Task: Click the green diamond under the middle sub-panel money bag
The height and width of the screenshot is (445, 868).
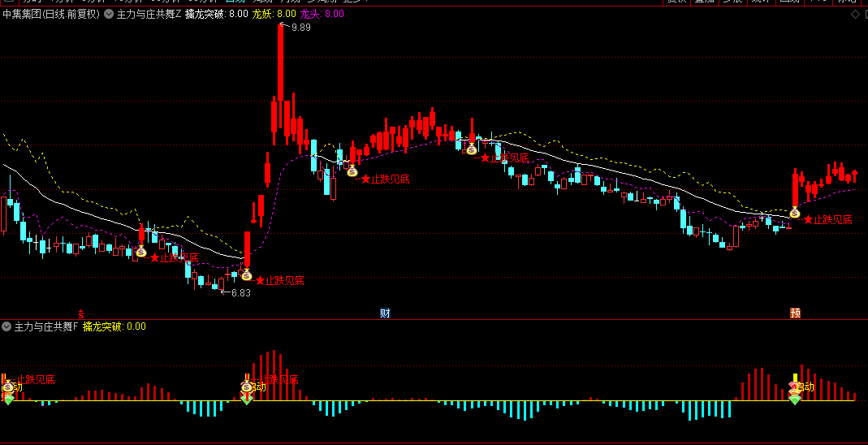Action: [x=246, y=400]
